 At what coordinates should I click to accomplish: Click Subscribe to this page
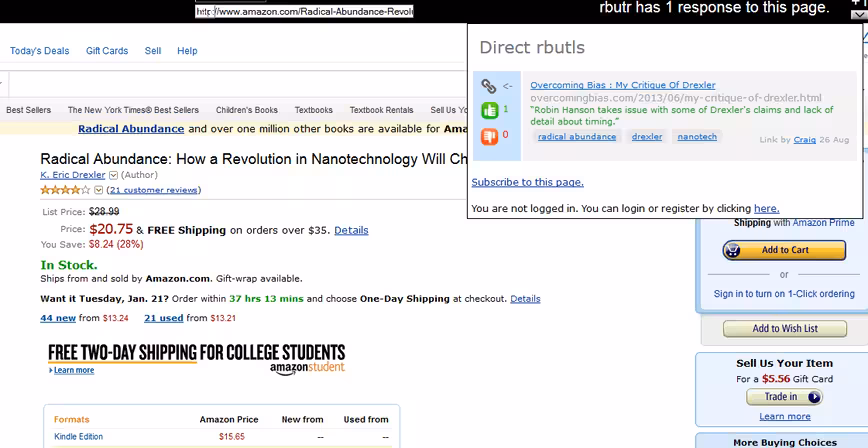528,182
